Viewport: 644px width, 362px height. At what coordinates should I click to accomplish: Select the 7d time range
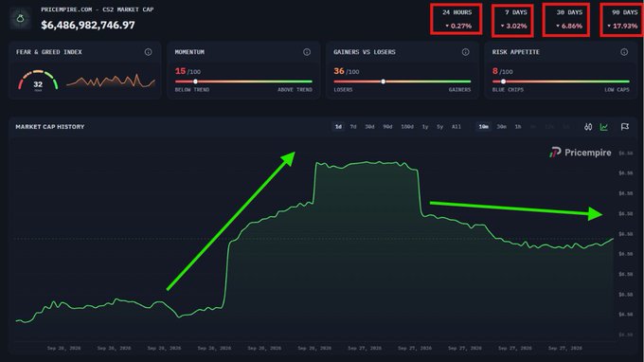click(353, 127)
